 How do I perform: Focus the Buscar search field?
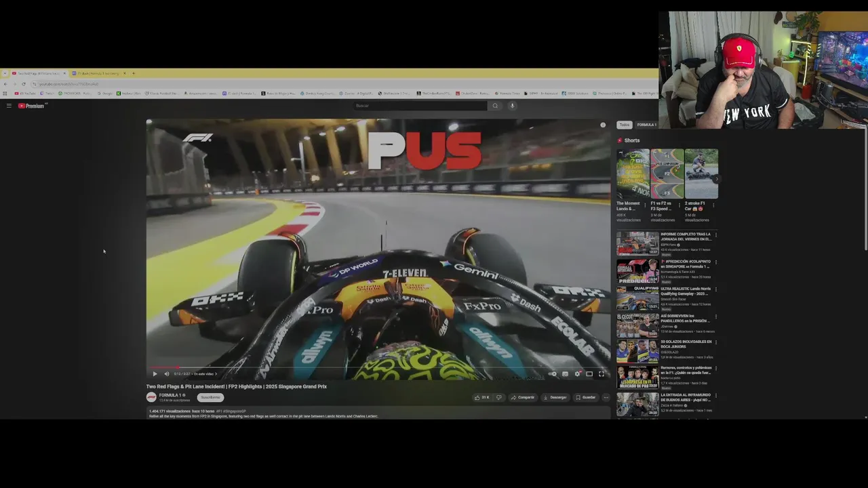click(x=420, y=106)
